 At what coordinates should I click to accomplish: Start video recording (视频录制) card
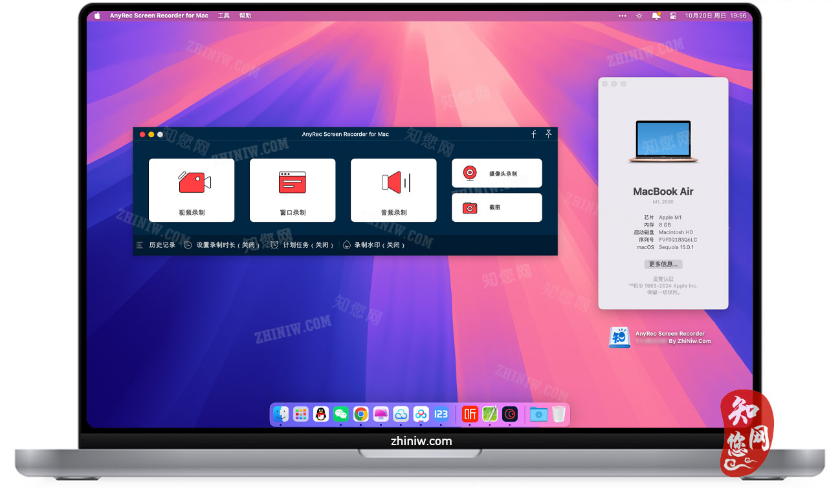point(192,190)
